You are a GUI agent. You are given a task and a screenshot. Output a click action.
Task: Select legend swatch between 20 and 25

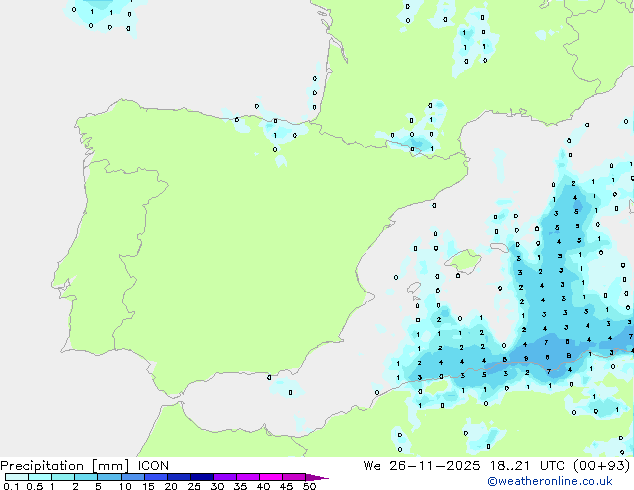point(179,477)
